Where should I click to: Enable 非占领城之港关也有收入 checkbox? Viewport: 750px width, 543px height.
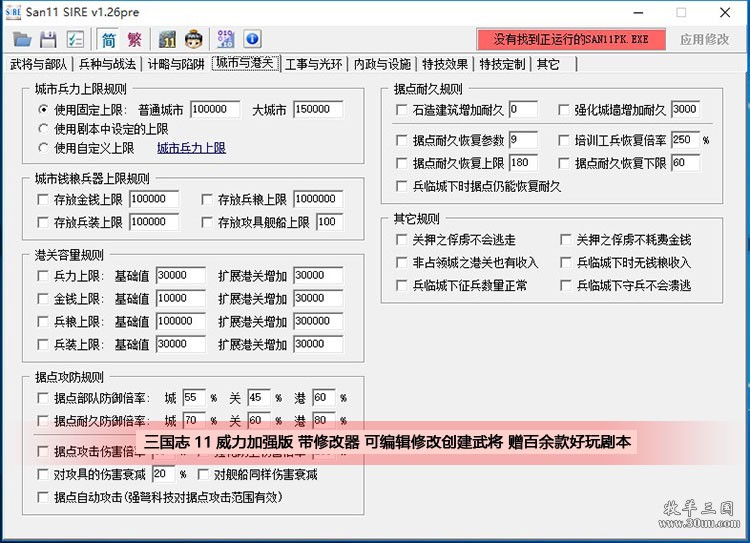pyautogui.click(x=402, y=263)
